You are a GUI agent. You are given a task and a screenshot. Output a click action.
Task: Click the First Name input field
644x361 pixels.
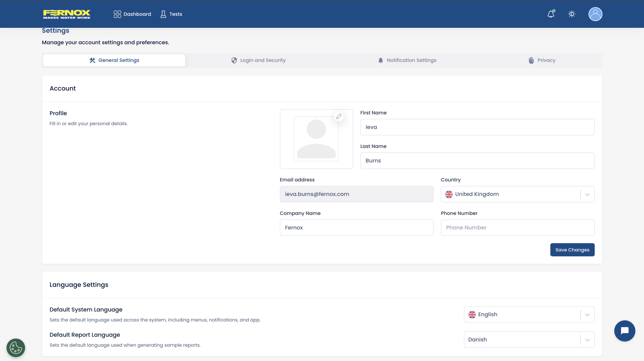pos(477,127)
